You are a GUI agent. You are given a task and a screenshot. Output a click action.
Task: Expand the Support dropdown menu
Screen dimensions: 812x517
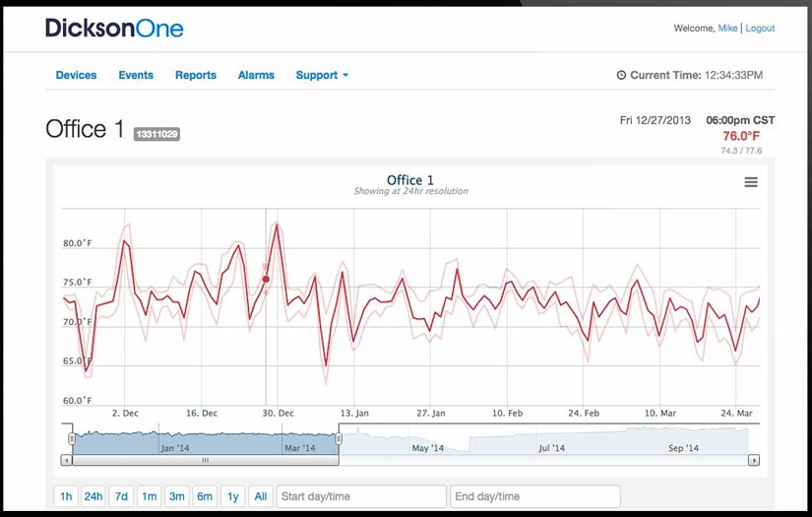point(322,75)
